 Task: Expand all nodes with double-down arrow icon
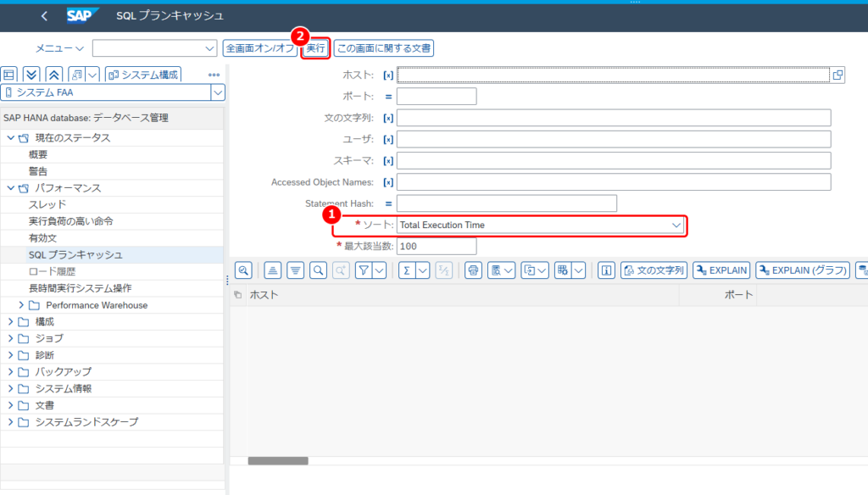(x=31, y=75)
